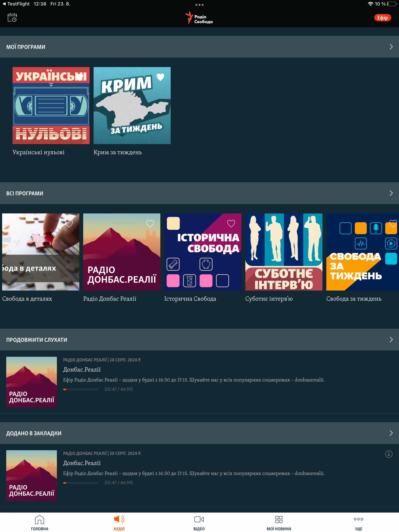
Task: Switch to the ГОЛОВНА tab
Action: tap(40, 522)
